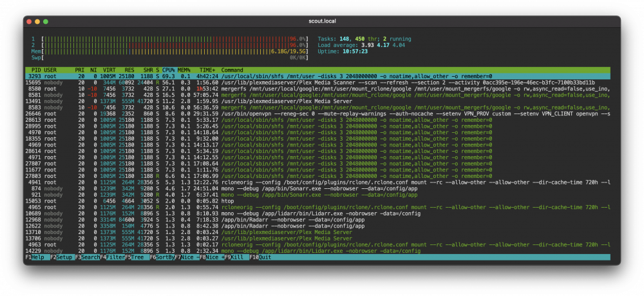Screen dimensions: 644x296
Task: Select Sonarr.exe thread PID 921
Action: tap(317, 195)
